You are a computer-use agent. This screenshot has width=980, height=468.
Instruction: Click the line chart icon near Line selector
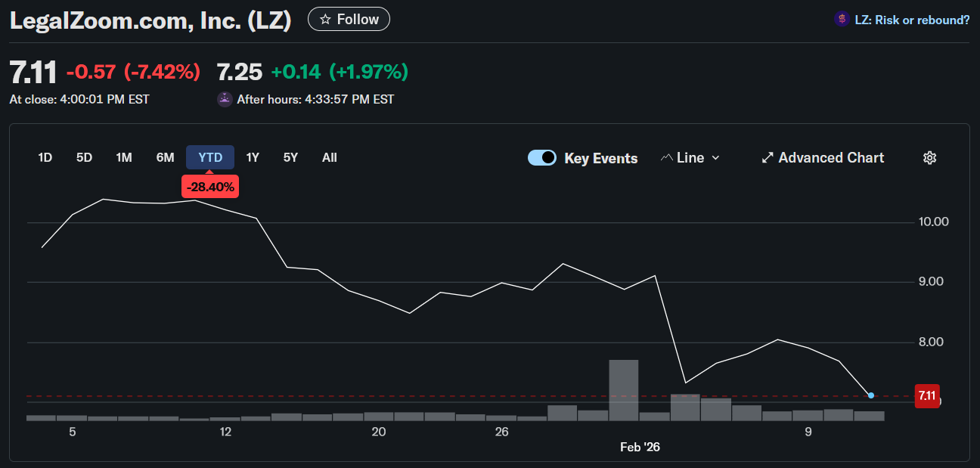pyautogui.click(x=667, y=157)
